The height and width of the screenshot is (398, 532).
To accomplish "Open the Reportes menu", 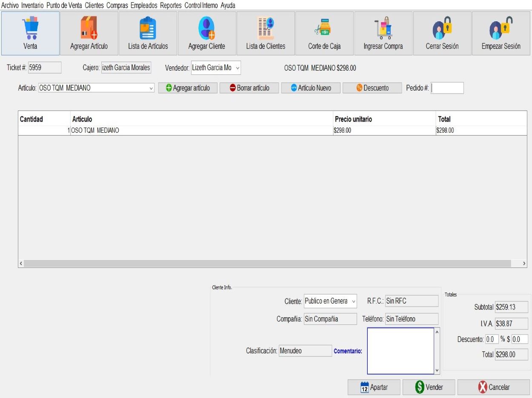I will 171,6.
